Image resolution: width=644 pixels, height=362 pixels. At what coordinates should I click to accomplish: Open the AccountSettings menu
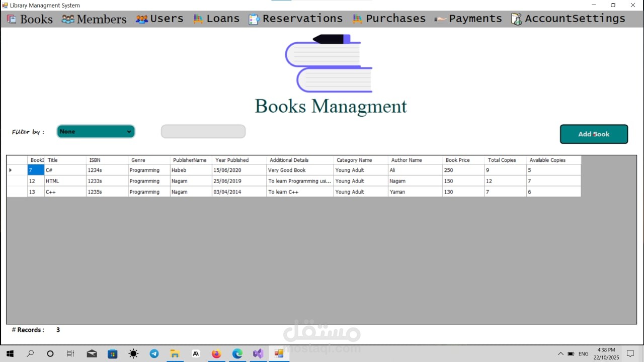point(568,19)
